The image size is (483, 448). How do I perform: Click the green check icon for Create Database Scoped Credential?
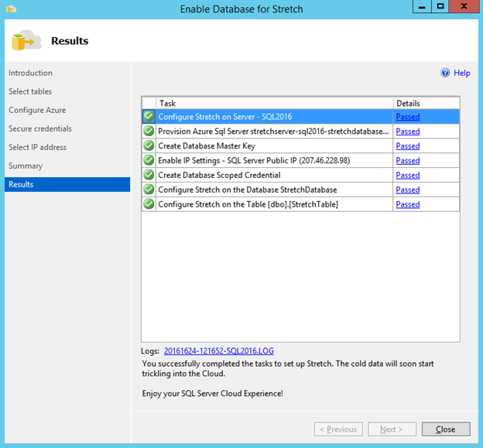149,175
